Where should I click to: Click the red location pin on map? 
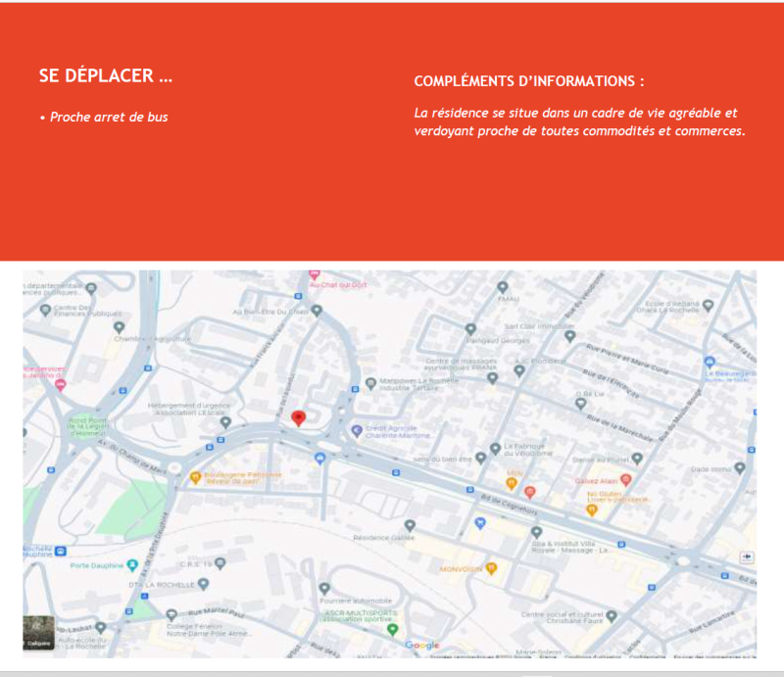point(300,418)
